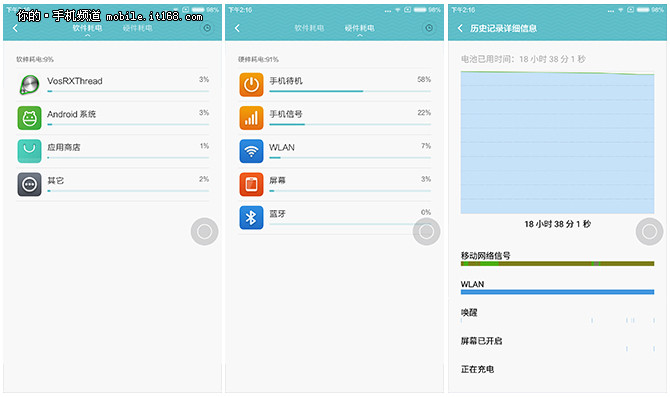Screen dimensions: 670x397
Task: Open history clock icon on software power screen
Action: click(x=207, y=28)
